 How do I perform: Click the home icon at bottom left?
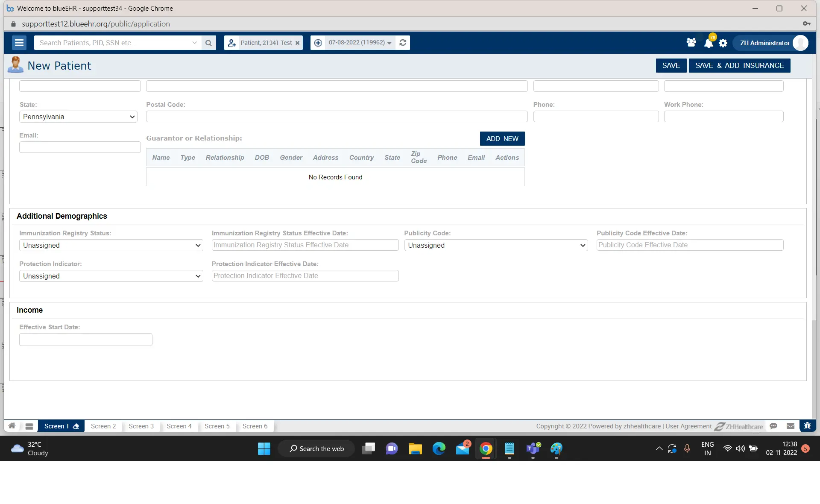tap(12, 426)
